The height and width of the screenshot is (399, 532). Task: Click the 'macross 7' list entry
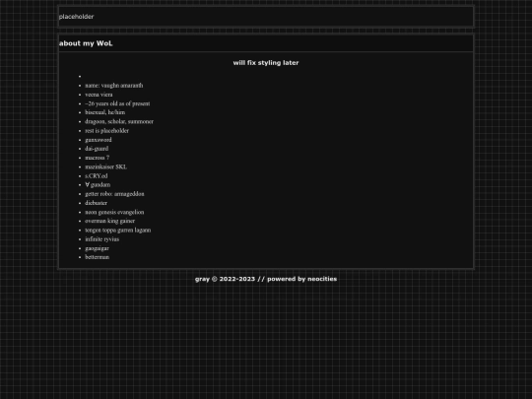point(97,158)
